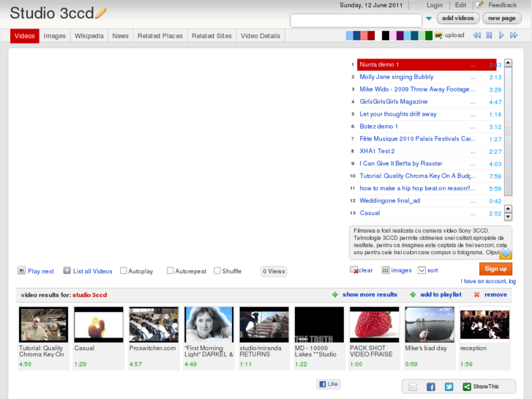The image size is (532, 399).
Task: Open the search box dropdown arrow
Action: pyautogui.click(x=429, y=18)
